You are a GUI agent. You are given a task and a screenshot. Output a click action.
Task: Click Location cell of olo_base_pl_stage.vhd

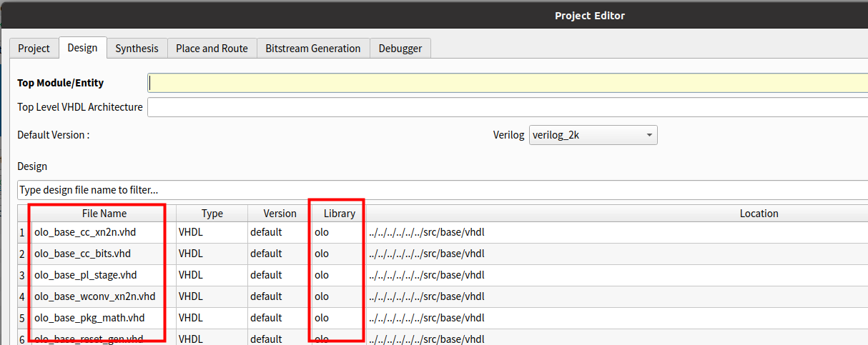pyautogui.click(x=617, y=275)
